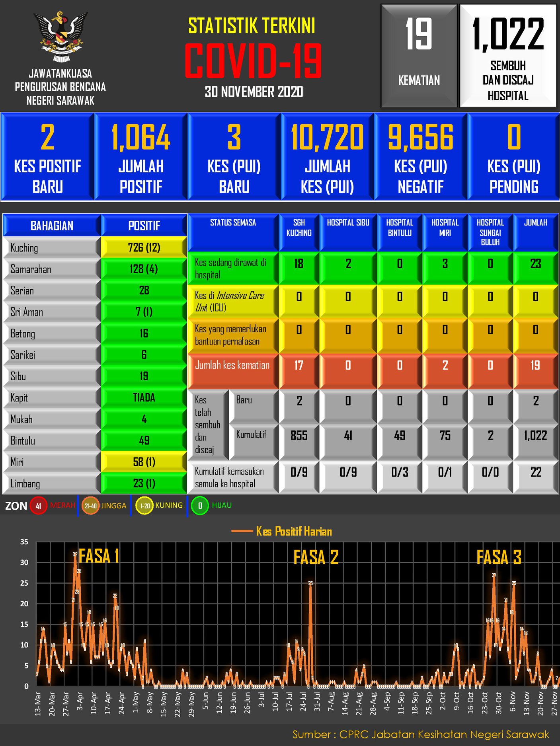Viewport: 560px width, 746px height.
Task: Click the Kes di Intensive Care Unit row label
Action: (x=233, y=302)
